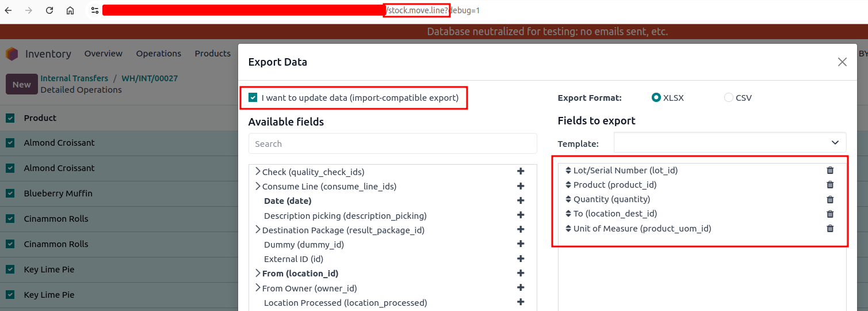Uncheck the Blueberry Muffin row checkbox
This screenshot has height=311, width=868.
pyautogui.click(x=10, y=194)
